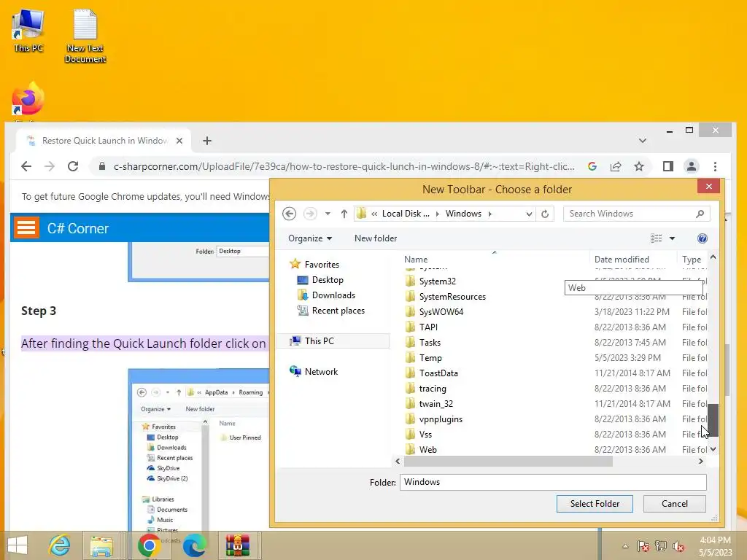Image resolution: width=747 pixels, height=560 pixels.
Task: Click the file list vertical scrollbar thumb
Action: click(713, 420)
